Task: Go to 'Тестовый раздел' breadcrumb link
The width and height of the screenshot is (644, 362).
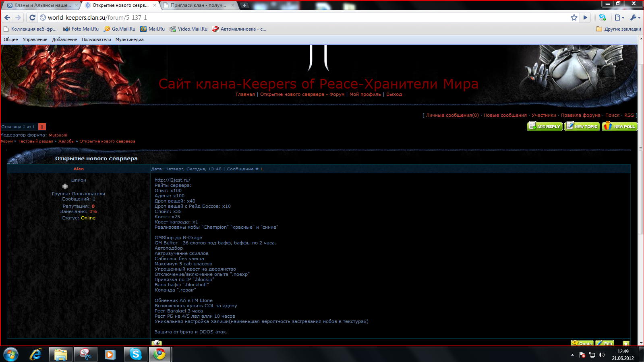Action: pyautogui.click(x=35, y=141)
